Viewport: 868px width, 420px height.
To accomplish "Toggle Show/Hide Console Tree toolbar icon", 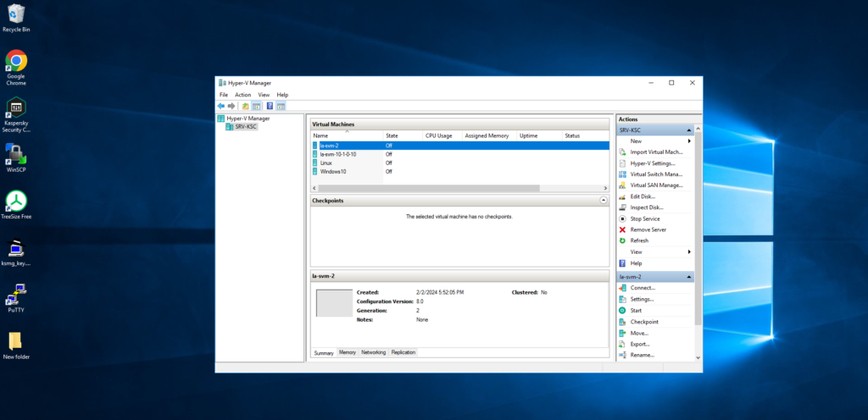I will point(256,106).
